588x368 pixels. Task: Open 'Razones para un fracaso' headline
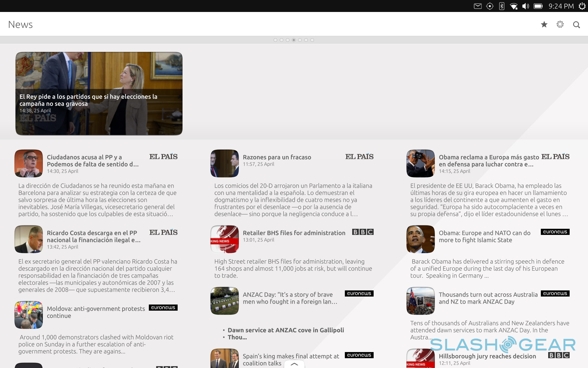277,157
